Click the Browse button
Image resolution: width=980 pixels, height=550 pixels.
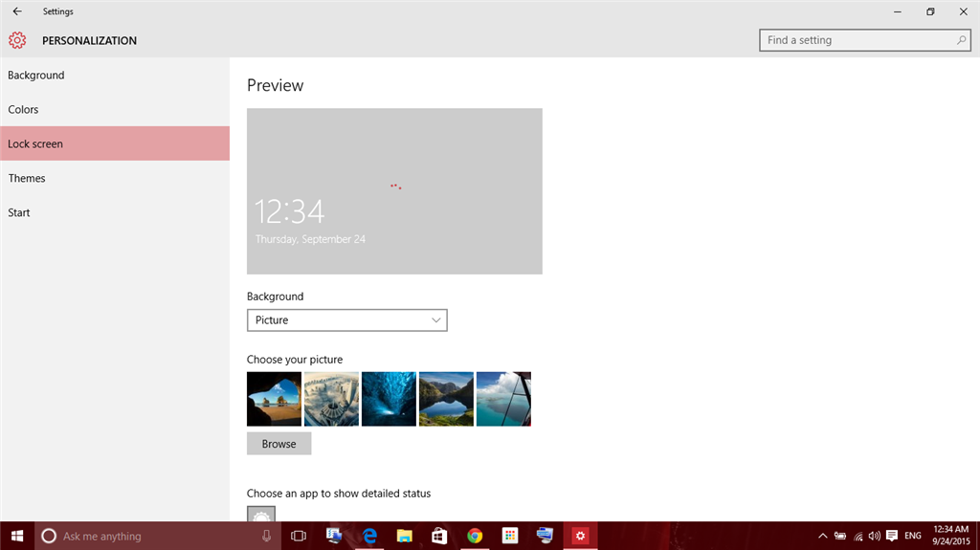(x=278, y=444)
